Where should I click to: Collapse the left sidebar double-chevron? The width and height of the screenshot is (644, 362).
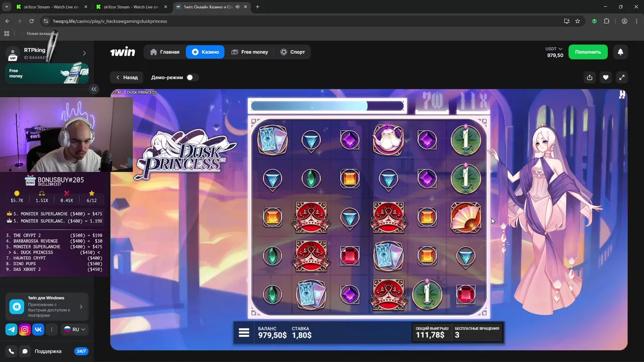94,89
